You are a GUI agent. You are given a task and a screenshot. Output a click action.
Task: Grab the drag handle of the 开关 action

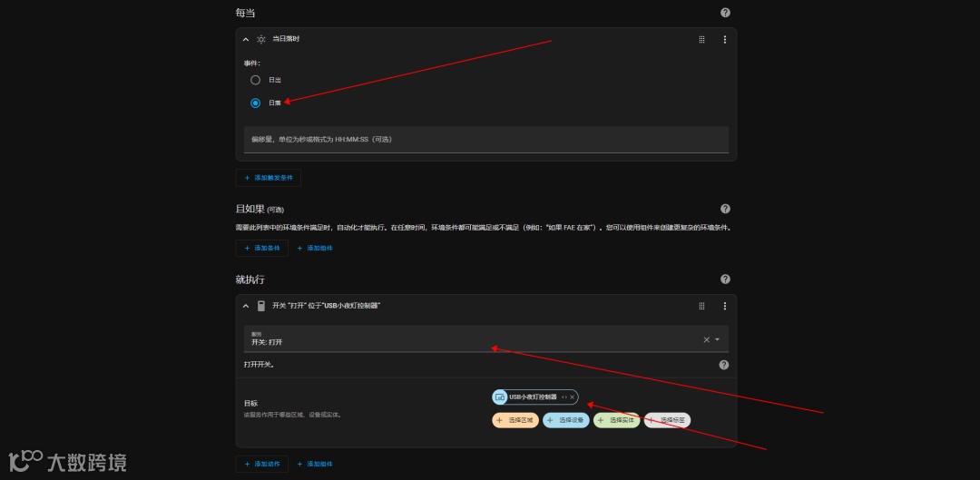coord(701,307)
